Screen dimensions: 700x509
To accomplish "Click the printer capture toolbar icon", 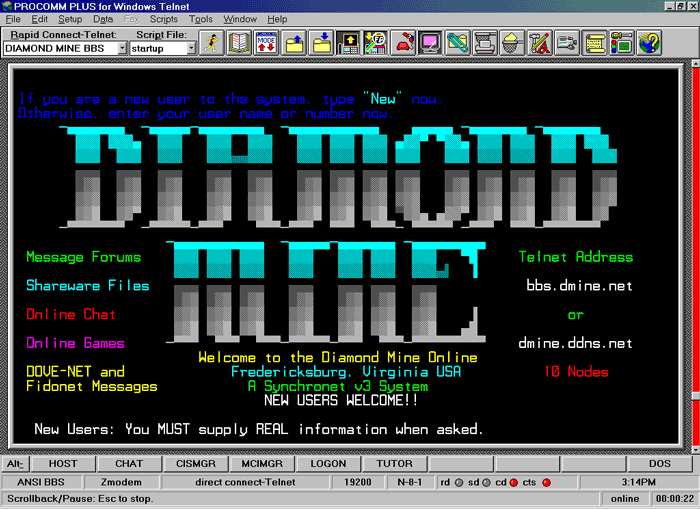I will coord(485,42).
